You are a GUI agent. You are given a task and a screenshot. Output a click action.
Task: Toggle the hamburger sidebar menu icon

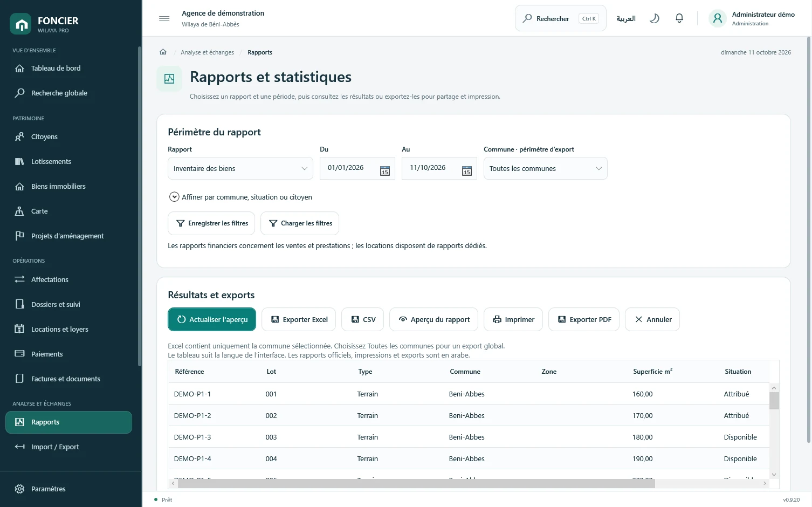click(x=164, y=19)
